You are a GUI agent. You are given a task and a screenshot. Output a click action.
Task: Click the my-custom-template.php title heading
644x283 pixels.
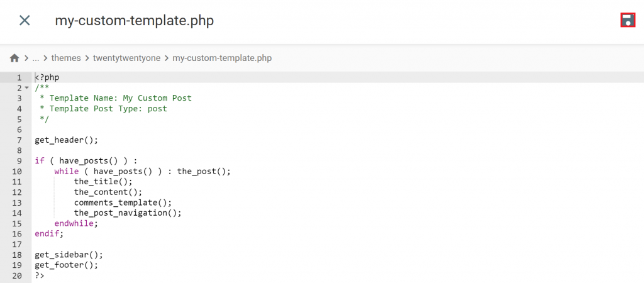click(x=135, y=20)
